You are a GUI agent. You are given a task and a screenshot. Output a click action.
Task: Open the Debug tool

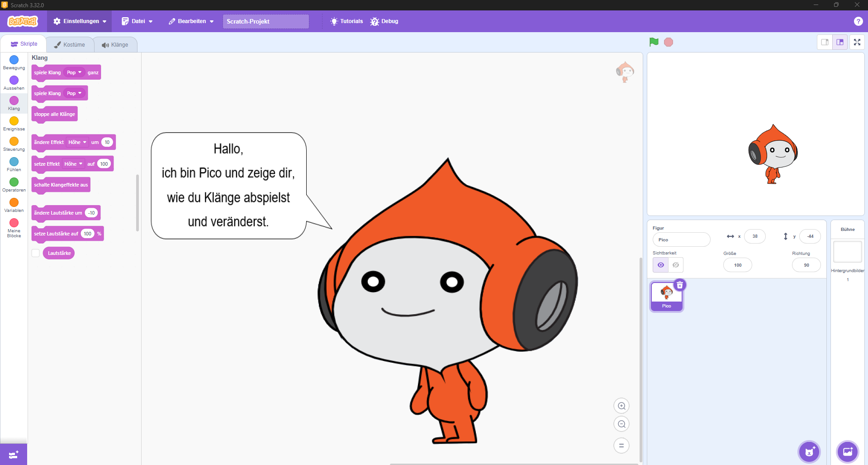click(384, 21)
